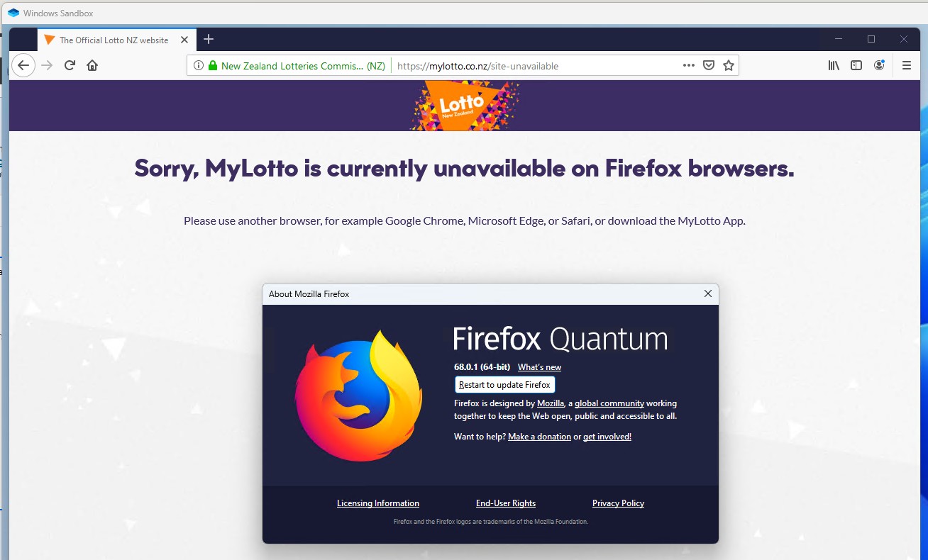Click the green padlock security icon
The image size is (928, 560).
coord(212,66)
